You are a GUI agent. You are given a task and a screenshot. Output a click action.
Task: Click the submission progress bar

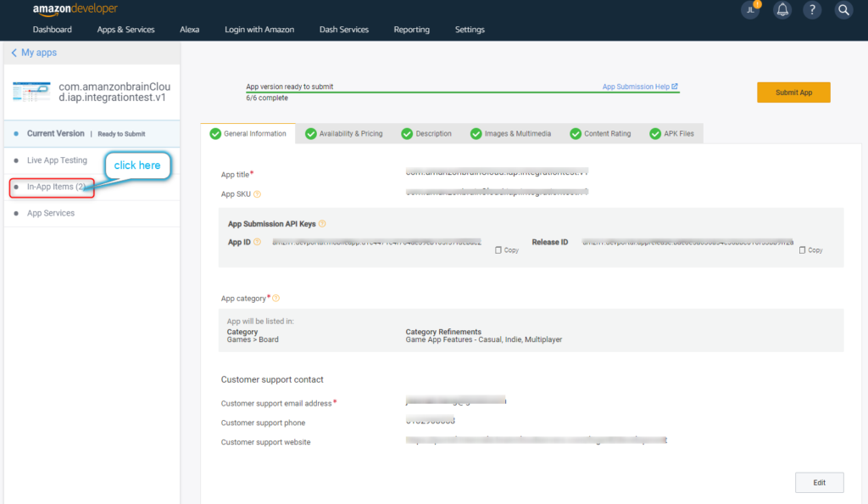[x=463, y=92]
